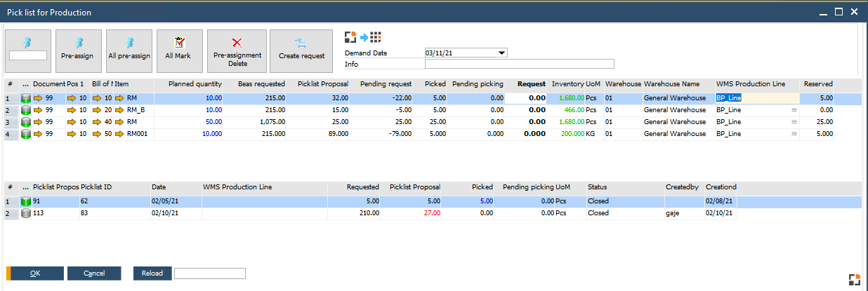Click the All pre-assign button

(129, 51)
